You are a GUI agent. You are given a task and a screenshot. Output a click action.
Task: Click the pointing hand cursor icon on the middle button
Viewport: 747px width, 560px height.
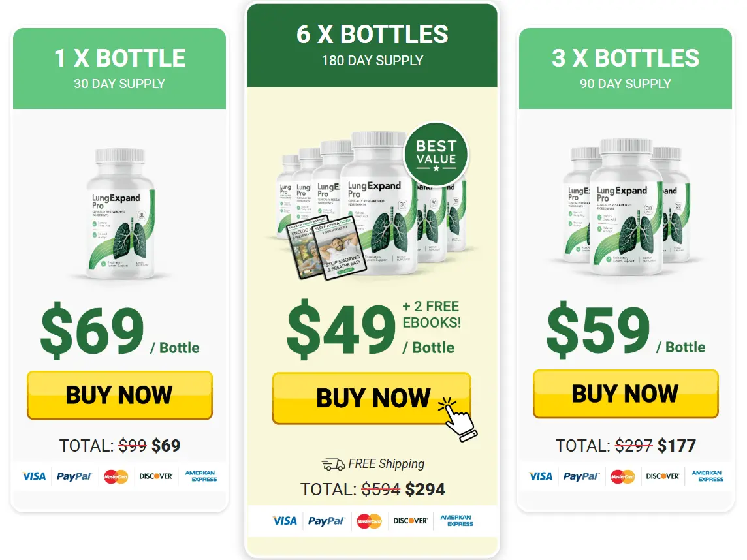457,419
